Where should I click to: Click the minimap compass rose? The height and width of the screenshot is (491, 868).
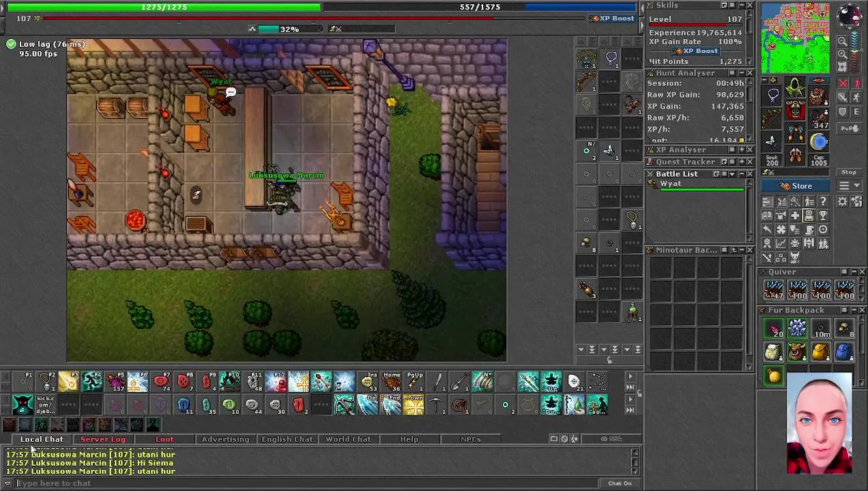(850, 16)
